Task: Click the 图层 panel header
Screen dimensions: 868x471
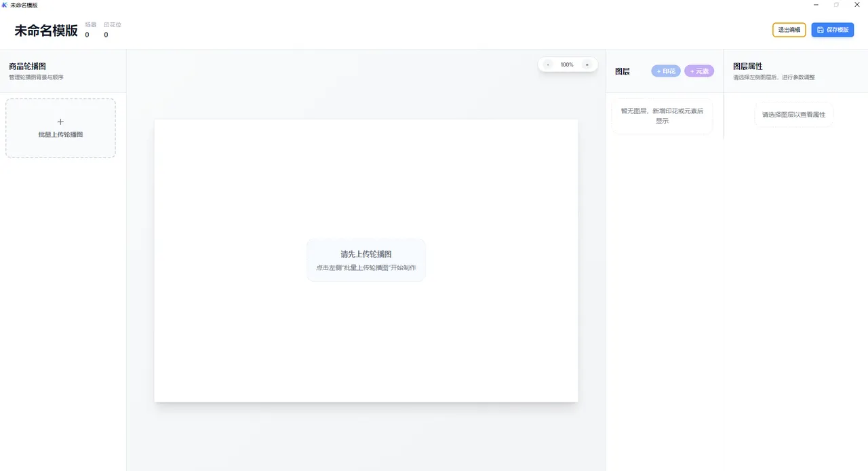Action: coord(622,71)
